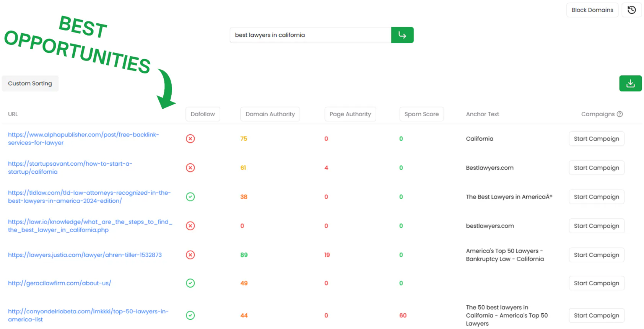
Task: Click domain authority value 89
Action: 244,255
